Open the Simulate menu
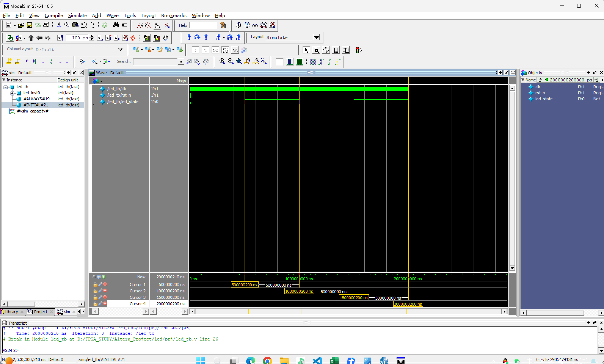 (77, 15)
